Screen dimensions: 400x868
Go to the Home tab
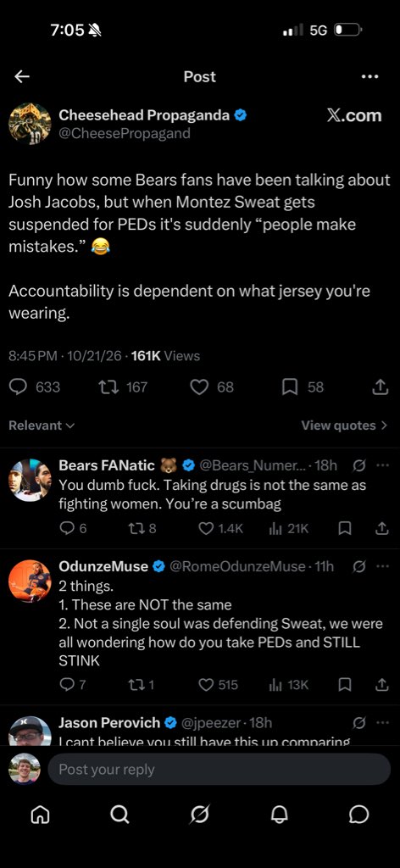click(x=39, y=815)
